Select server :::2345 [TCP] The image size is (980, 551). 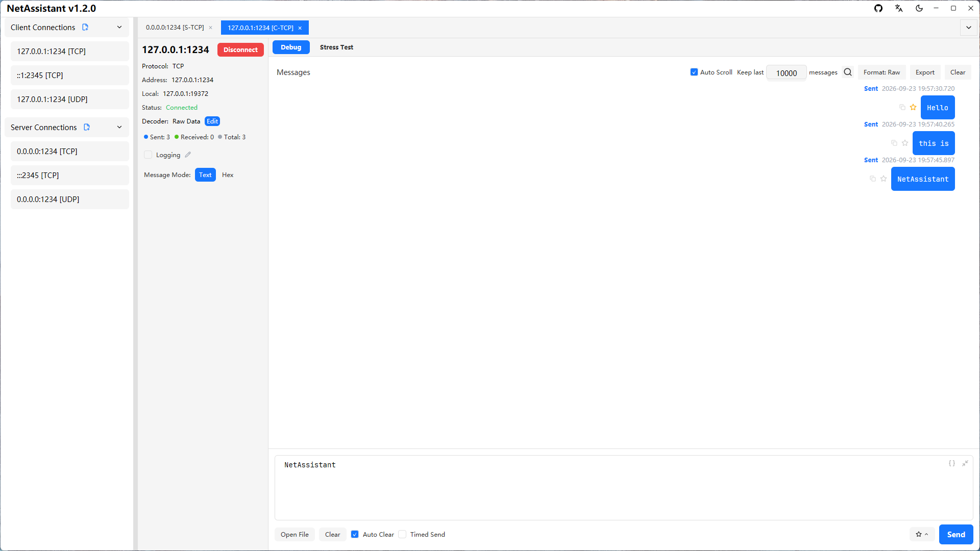tap(70, 175)
